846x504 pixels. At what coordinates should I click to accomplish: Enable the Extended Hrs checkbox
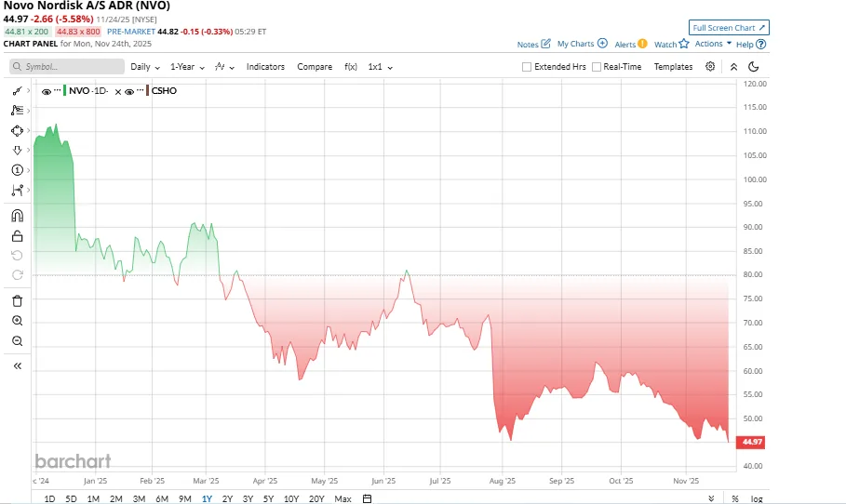click(x=527, y=67)
